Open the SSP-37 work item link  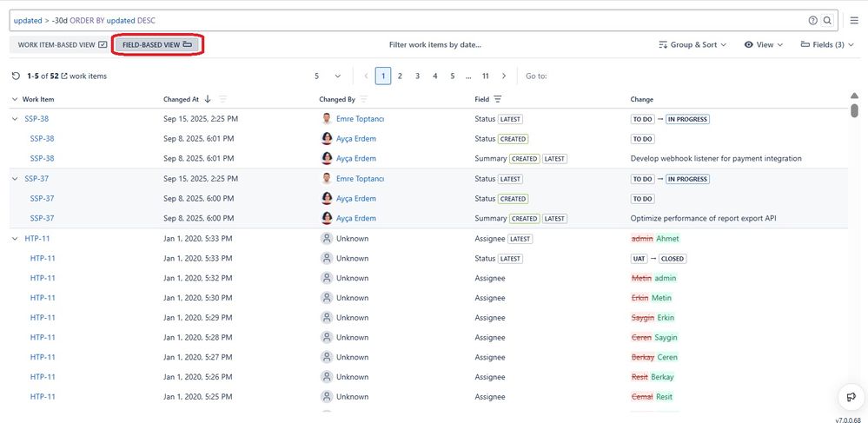tap(36, 179)
